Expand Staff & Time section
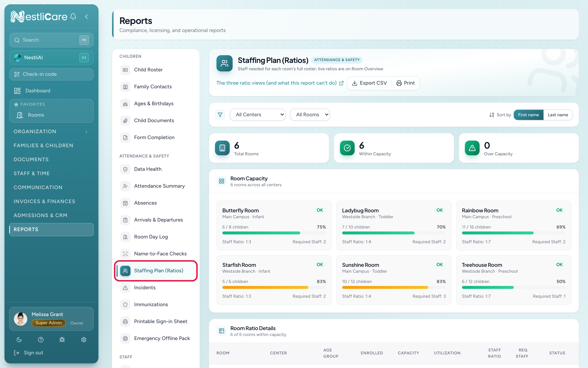Viewport: 588px width, 368px height. (51, 173)
